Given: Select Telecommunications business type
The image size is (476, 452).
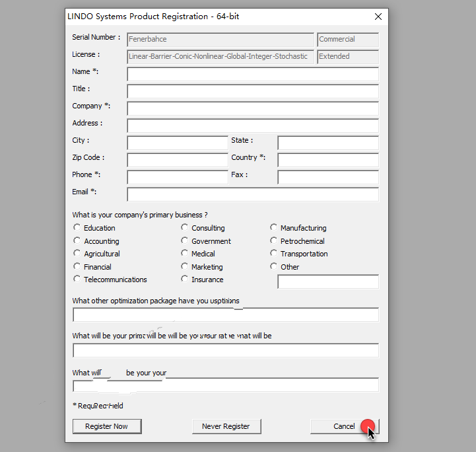Looking at the screenshot, I should click(x=77, y=279).
